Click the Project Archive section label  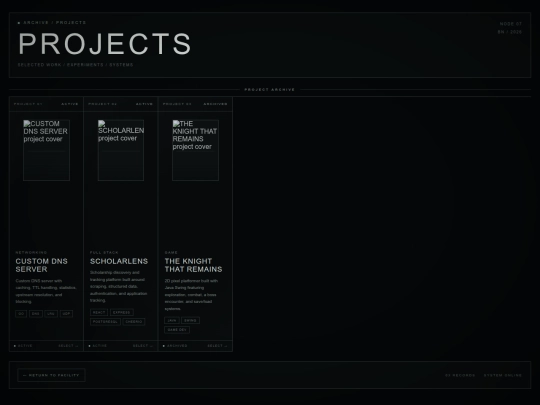[270, 90]
